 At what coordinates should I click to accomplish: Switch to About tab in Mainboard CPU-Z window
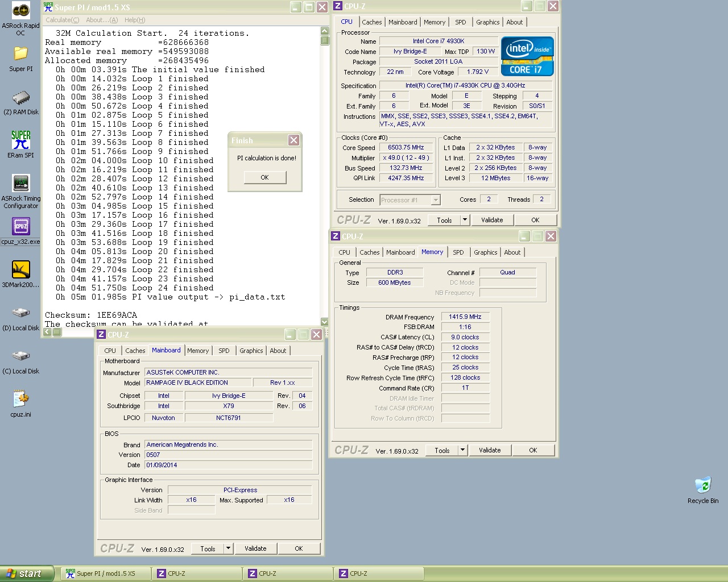[x=278, y=351]
